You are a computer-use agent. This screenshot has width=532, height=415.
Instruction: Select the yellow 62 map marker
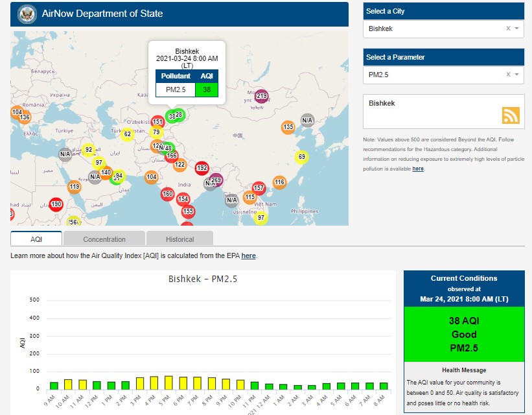pyautogui.click(x=128, y=134)
